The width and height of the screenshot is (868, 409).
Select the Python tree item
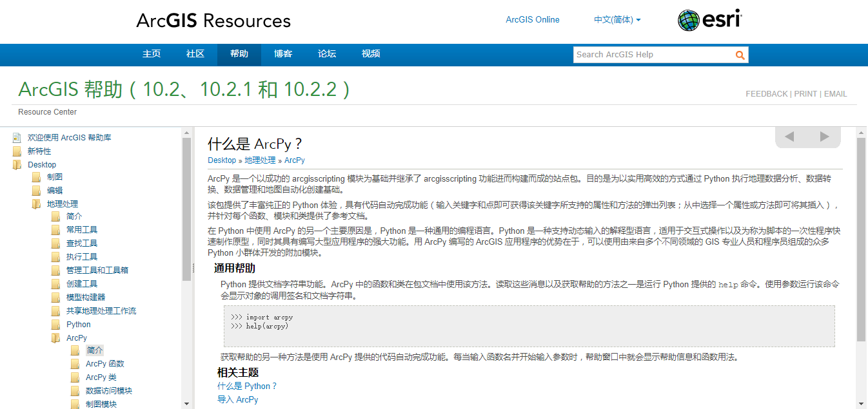point(79,325)
